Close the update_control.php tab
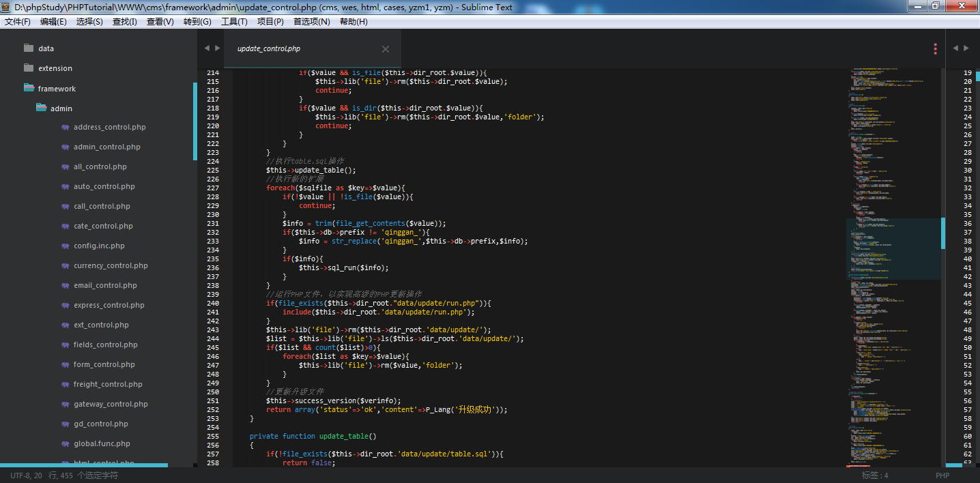Screen dimensions: 980x483 [x=386, y=49]
